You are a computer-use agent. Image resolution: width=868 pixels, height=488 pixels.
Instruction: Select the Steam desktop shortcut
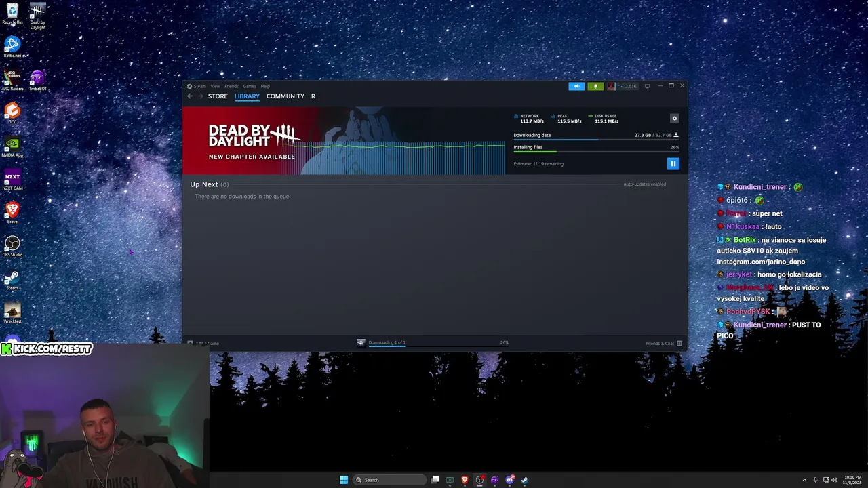pos(12,279)
